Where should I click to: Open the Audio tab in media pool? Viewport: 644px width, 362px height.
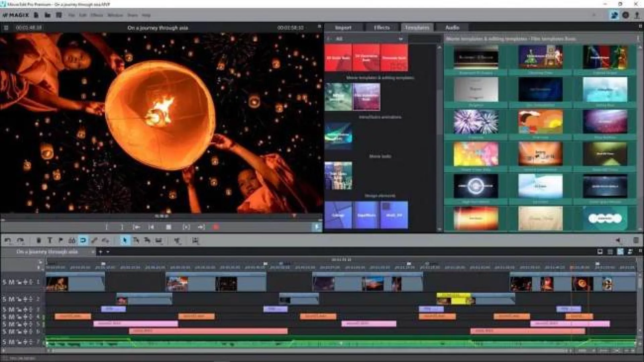452,27
